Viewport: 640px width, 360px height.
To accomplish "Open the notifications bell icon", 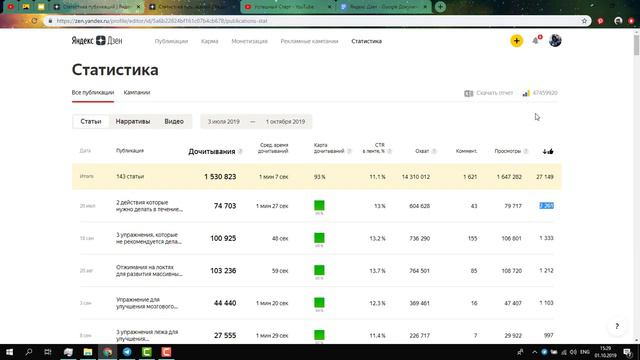I will 536,40.
